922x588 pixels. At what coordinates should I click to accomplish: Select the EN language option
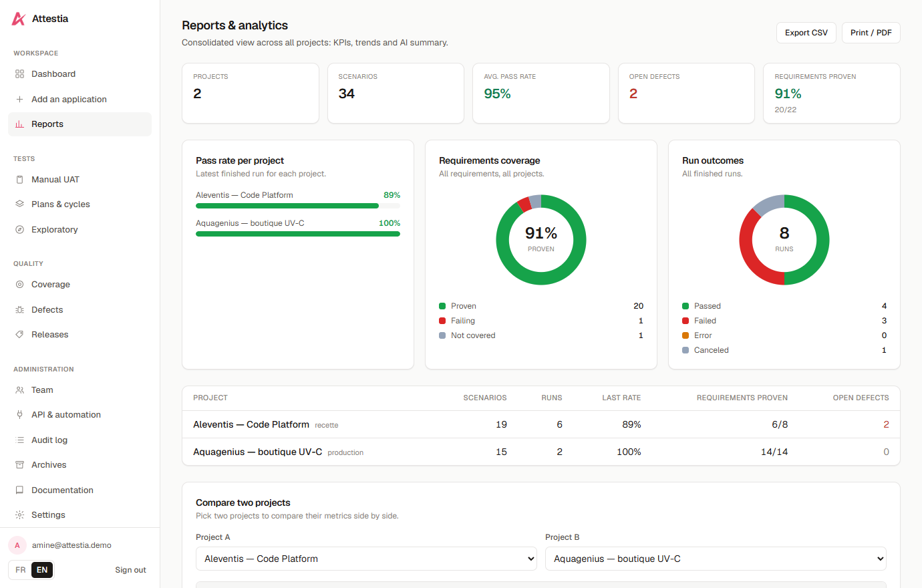coord(42,570)
